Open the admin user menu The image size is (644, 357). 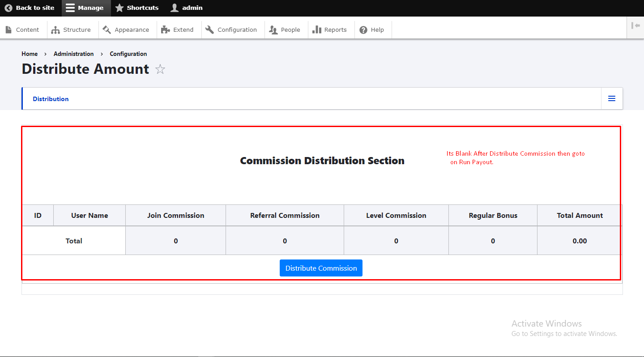(x=187, y=8)
